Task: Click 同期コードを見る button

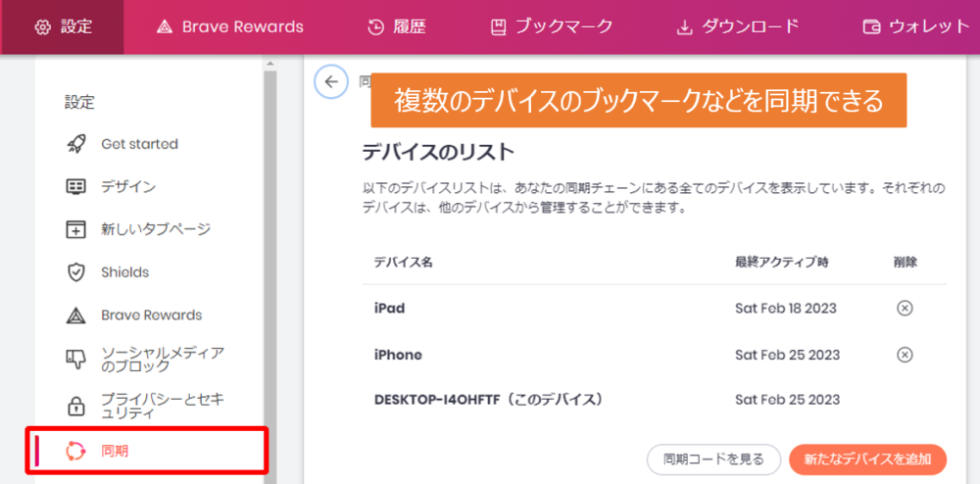Action: [713, 460]
